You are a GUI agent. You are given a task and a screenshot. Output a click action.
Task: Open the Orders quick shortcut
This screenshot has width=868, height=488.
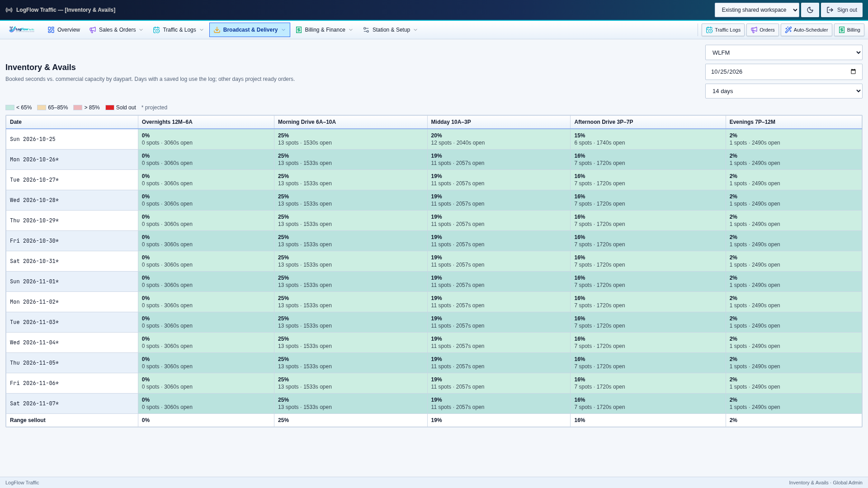(762, 30)
